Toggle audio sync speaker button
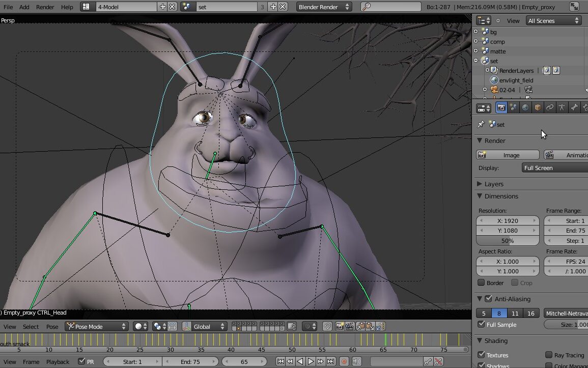Screen dimensions: 588x368 pyautogui.click(x=357, y=361)
